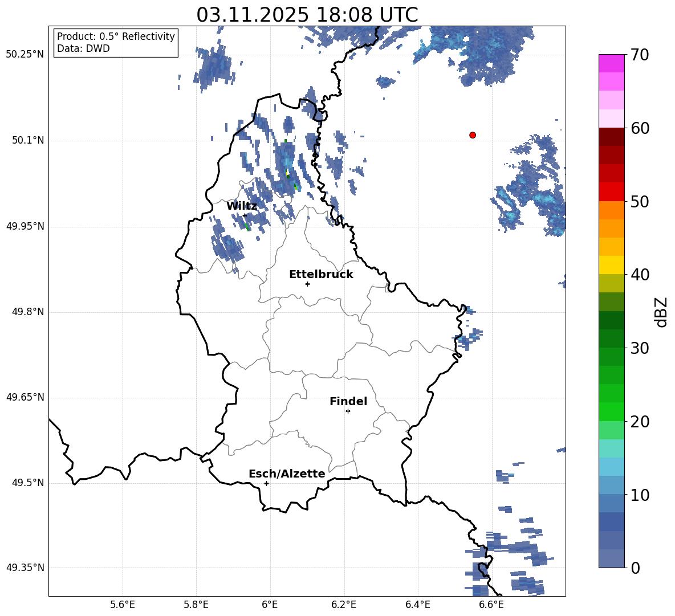Viewport: 675px width, 616px height.
Task: Click the Product: 0.5° Reflectivity text
Action: point(116,36)
